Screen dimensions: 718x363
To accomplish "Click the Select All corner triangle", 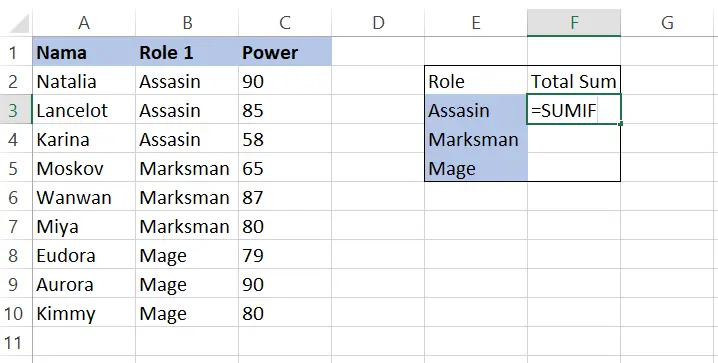I will coord(19,23).
